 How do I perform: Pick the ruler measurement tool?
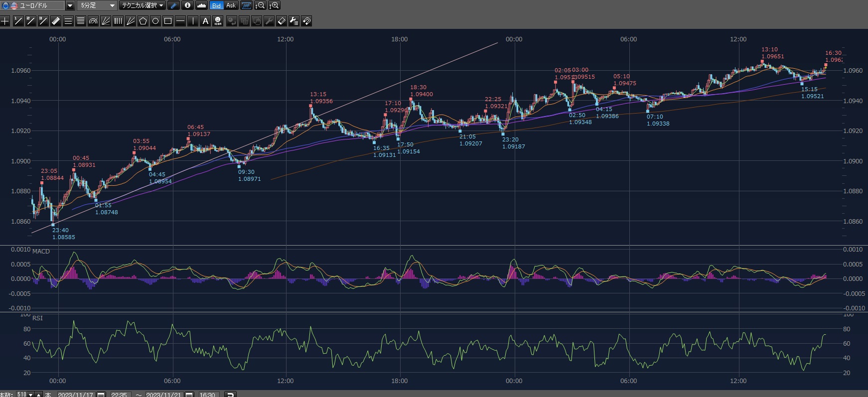coord(55,21)
